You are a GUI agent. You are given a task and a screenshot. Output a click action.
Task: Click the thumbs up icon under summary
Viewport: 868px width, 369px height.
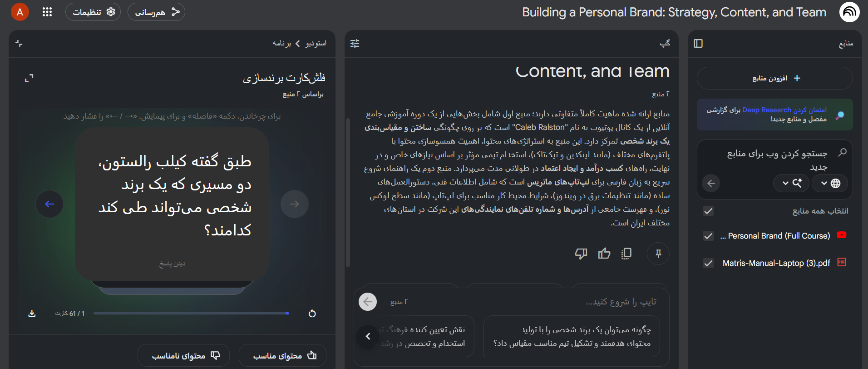pyautogui.click(x=604, y=254)
